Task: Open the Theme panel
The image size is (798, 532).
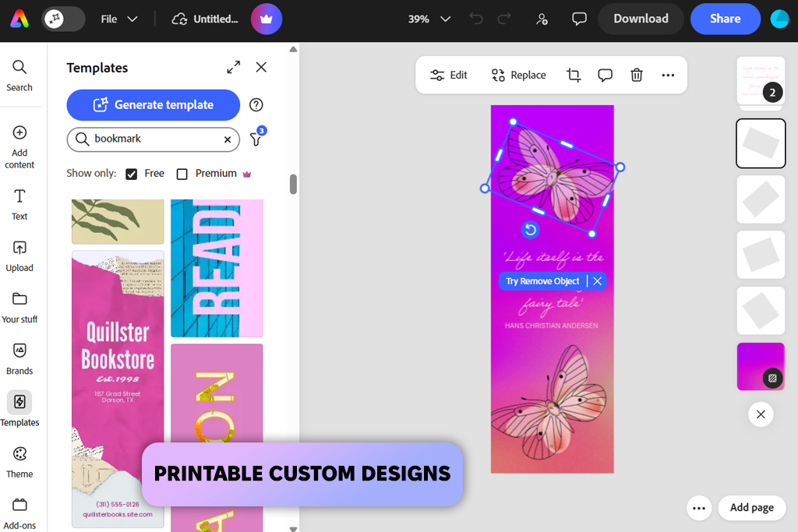Action: pos(19,463)
